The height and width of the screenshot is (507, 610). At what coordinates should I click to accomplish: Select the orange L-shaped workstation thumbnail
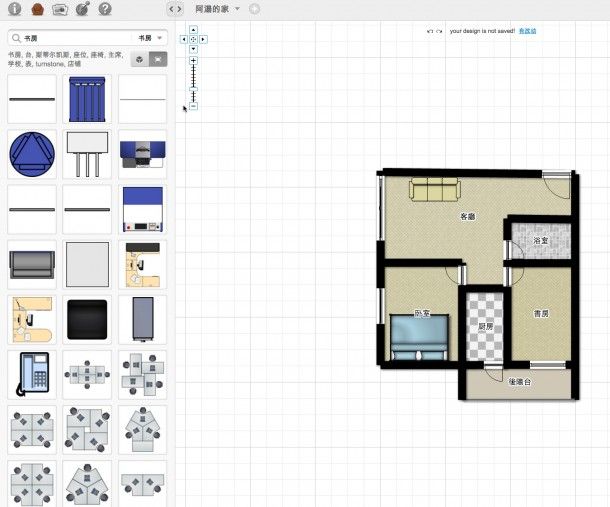click(32, 319)
